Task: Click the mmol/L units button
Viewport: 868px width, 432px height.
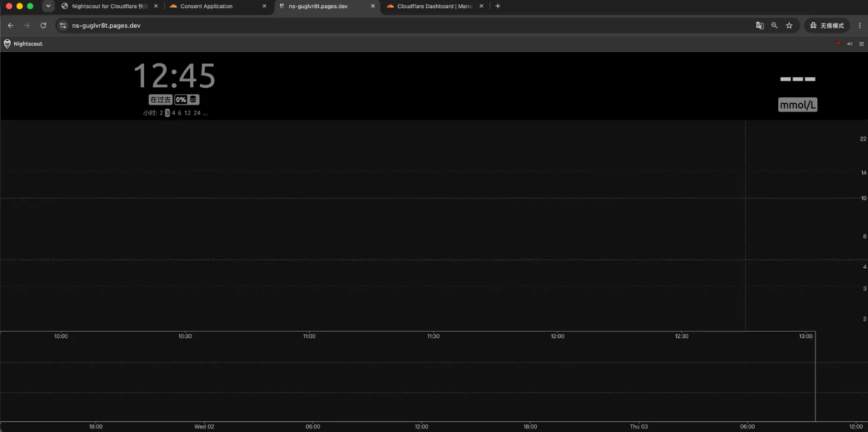Action: coord(798,105)
